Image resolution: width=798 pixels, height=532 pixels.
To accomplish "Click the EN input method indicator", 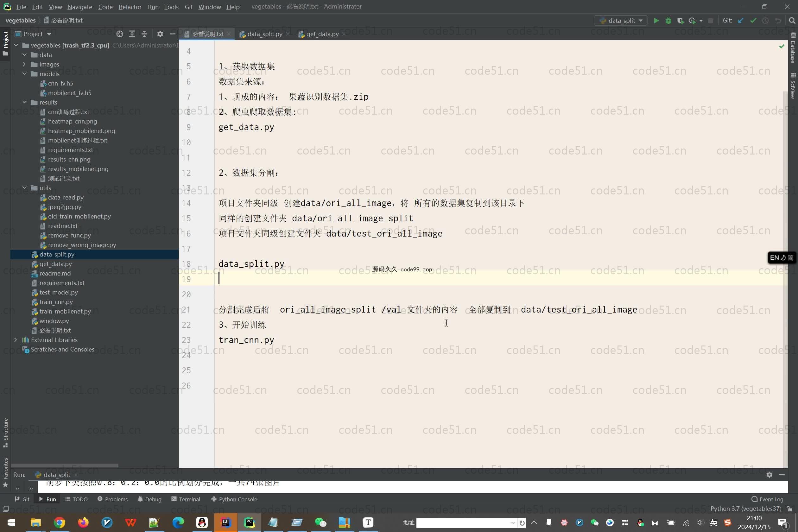I will click(782, 257).
